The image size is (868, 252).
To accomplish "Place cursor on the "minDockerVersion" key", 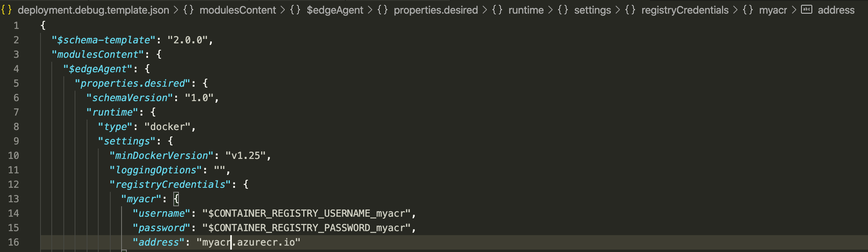I will pyautogui.click(x=162, y=156).
